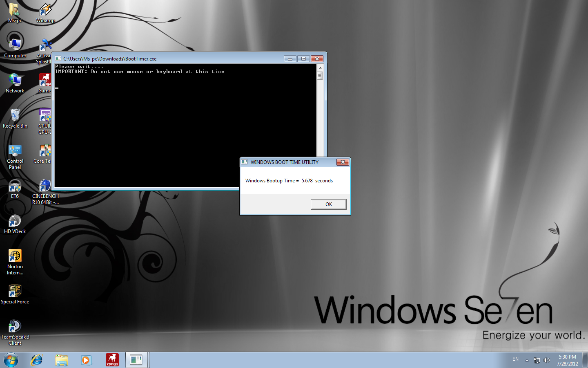588x368 pixels.
Task: Select the Winamp desktop shortcut
Action: click(45, 13)
